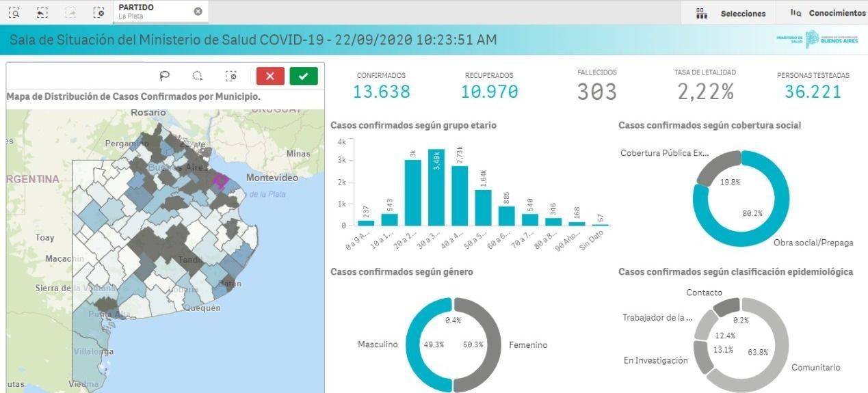868x393 pixels.
Task: Open the smart search selection tool
Action: point(14,12)
